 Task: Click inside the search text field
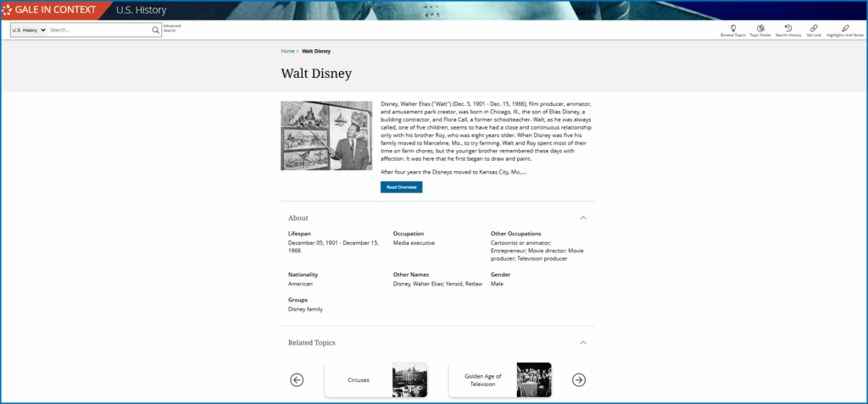click(x=99, y=30)
